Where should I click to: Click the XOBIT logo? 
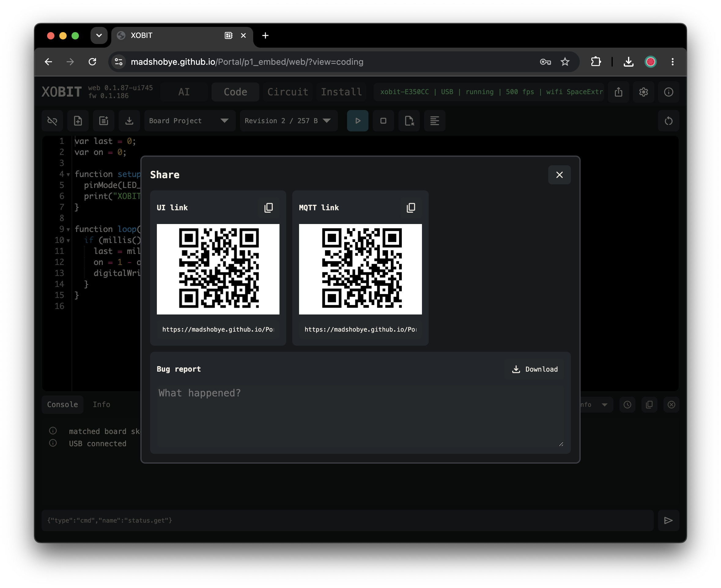[x=62, y=92]
